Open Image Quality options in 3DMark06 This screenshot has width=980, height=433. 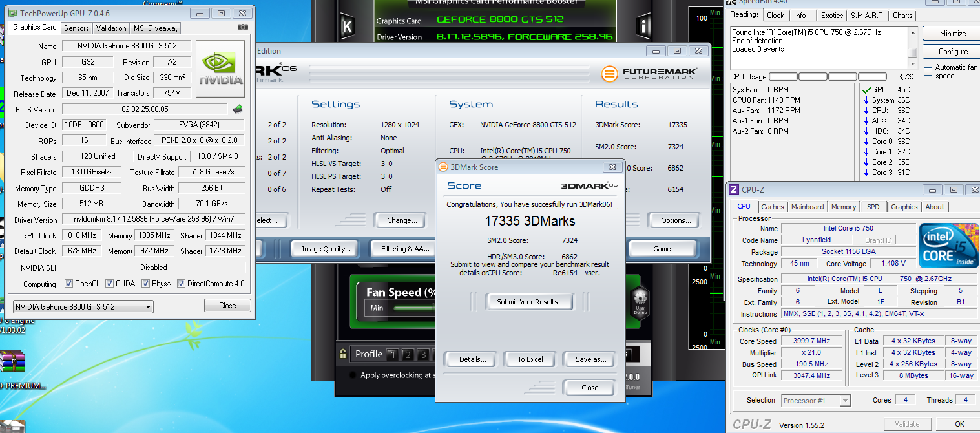[326, 249]
